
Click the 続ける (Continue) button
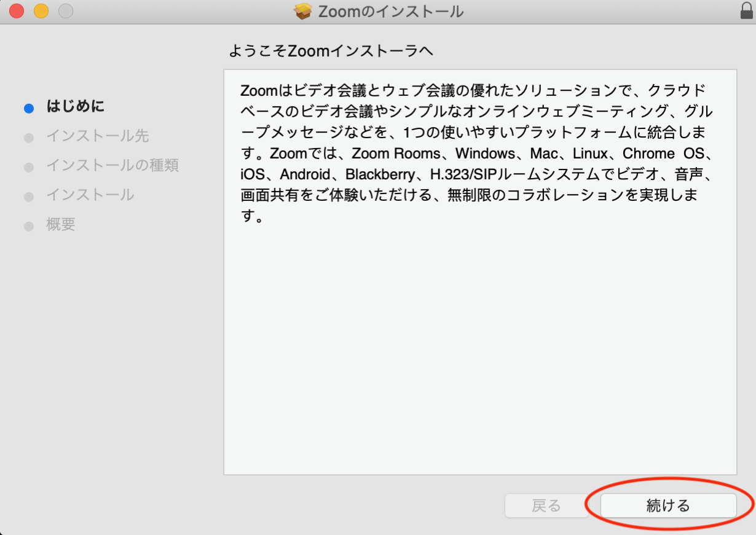click(x=668, y=506)
